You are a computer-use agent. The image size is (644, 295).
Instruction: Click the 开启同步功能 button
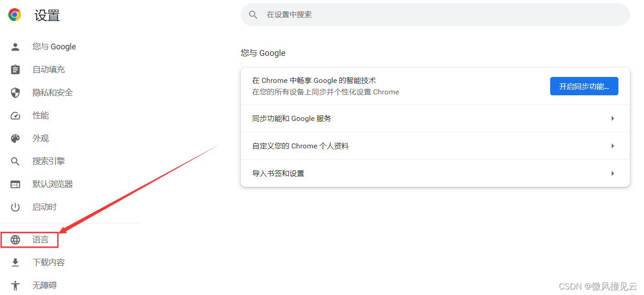point(584,86)
